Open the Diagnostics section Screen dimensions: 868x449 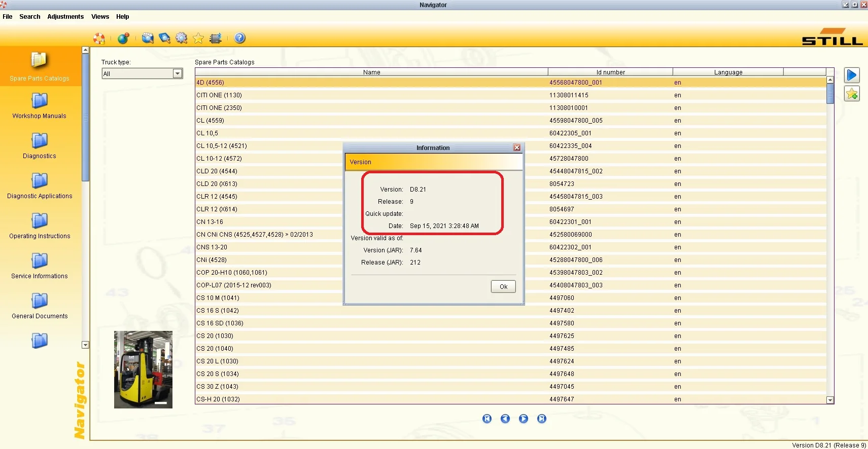pos(40,146)
